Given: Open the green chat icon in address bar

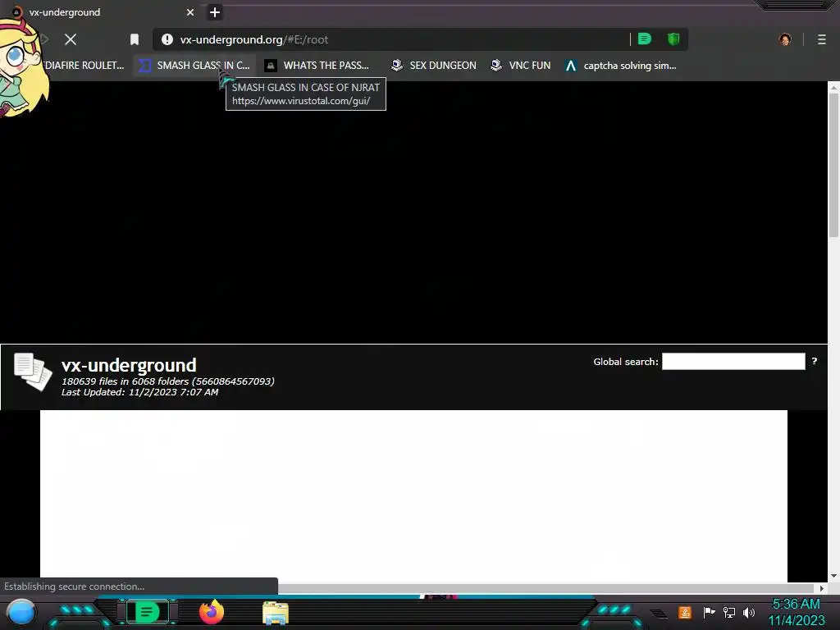Looking at the screenshot, I should (x=645, y=39).
